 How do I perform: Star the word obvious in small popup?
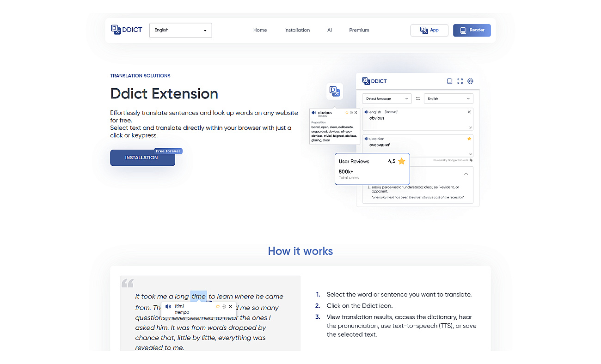(x=347, y=112)
